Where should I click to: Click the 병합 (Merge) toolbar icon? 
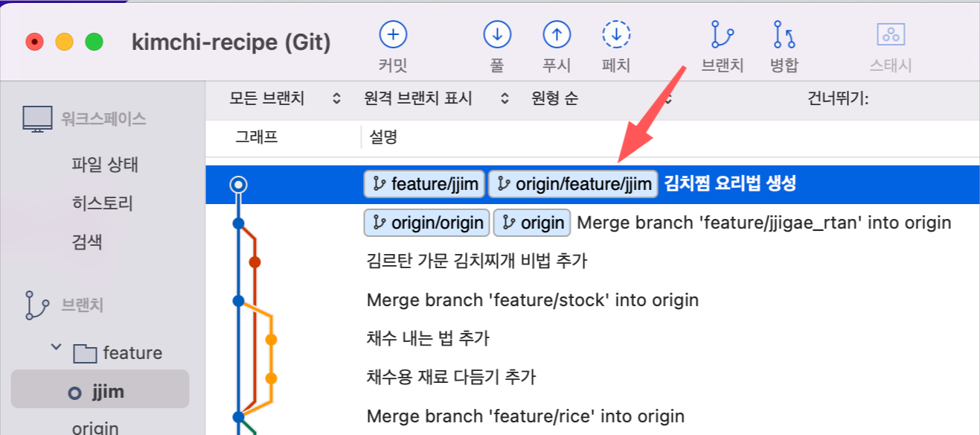point(784,34)
